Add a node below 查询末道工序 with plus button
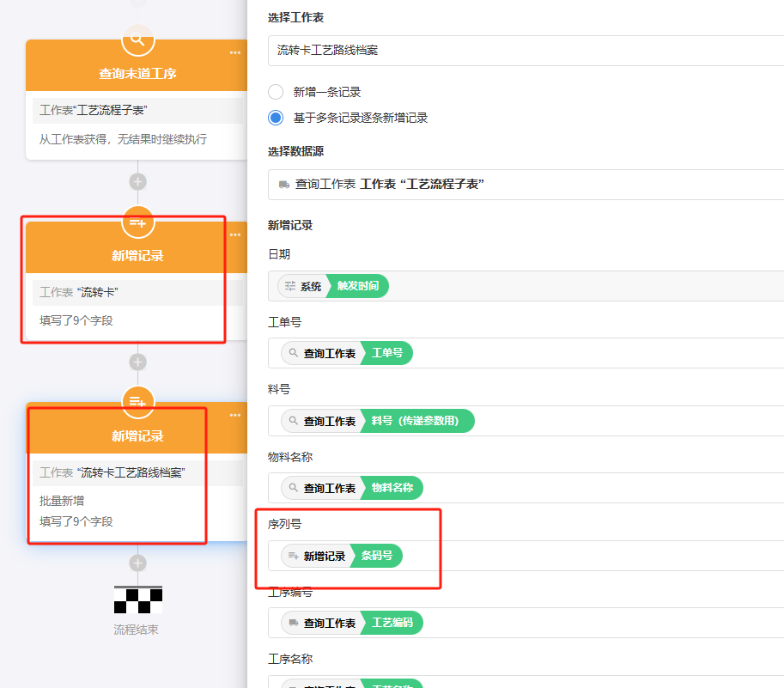The width and height of the screenshot is (784, 688). tap(138, 182)
